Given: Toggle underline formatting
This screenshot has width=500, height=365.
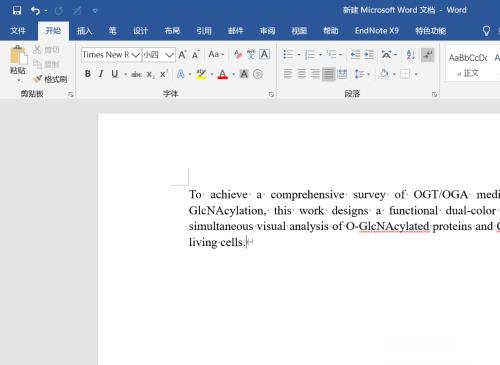Looking at the screenshot, I should [115, 74].
